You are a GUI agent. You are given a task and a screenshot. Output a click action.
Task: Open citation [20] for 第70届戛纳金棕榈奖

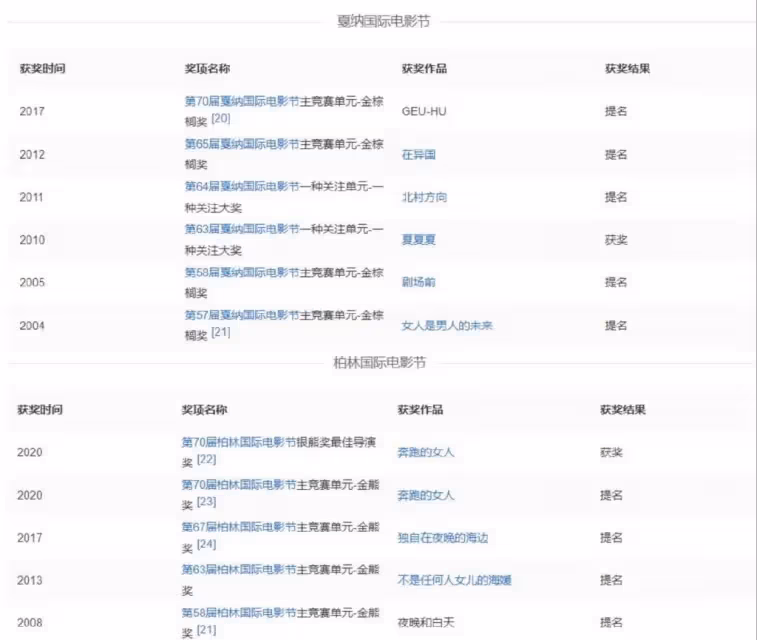pos(221,118)
